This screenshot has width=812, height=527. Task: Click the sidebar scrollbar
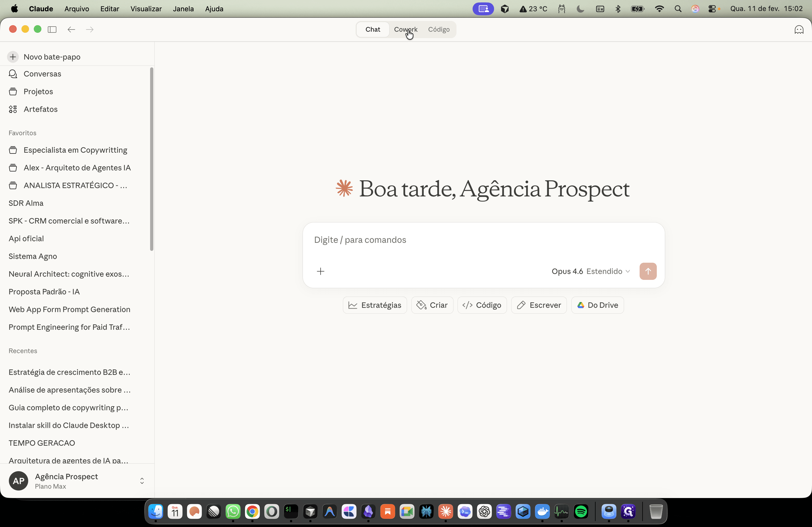pyautogui.click(x=151, y=159)
